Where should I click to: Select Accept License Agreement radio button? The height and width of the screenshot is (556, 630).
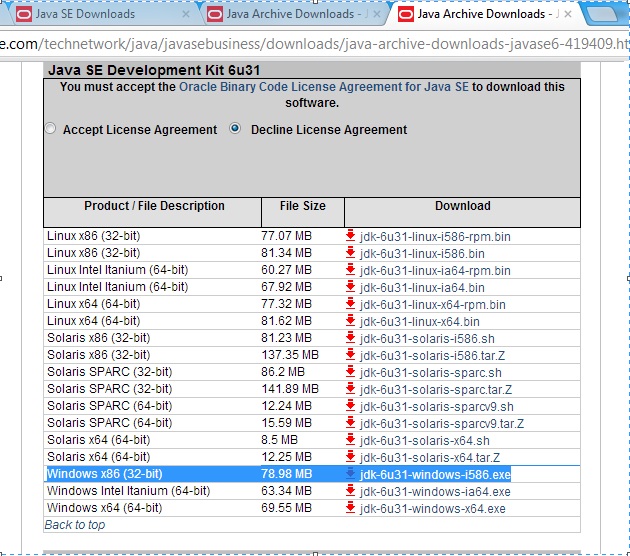tap(50, 129)
